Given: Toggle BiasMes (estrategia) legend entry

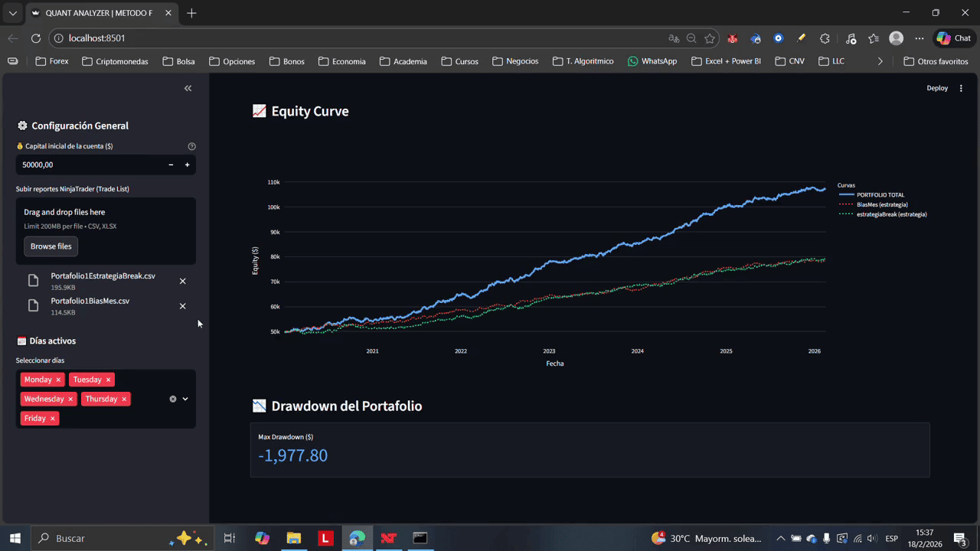Looking at the screenshot, I should click(x=882, y=205).
